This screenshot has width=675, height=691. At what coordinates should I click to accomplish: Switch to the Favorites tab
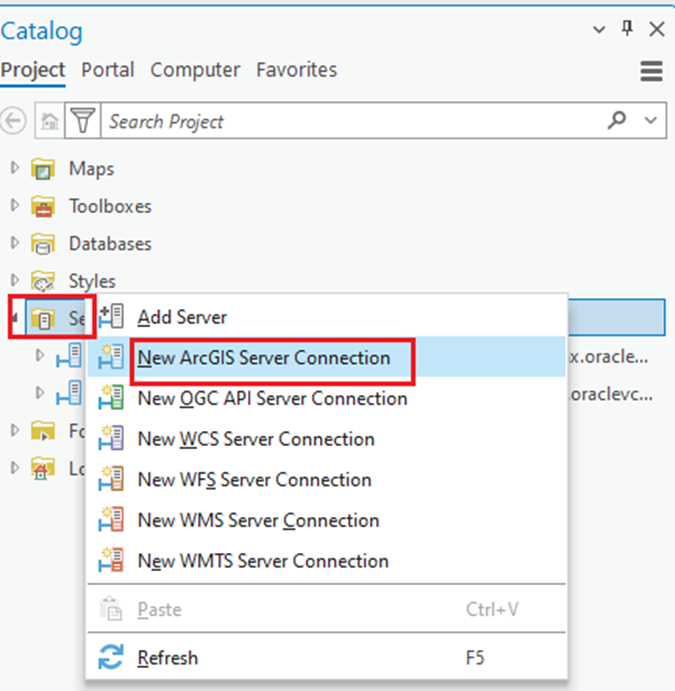297,70
